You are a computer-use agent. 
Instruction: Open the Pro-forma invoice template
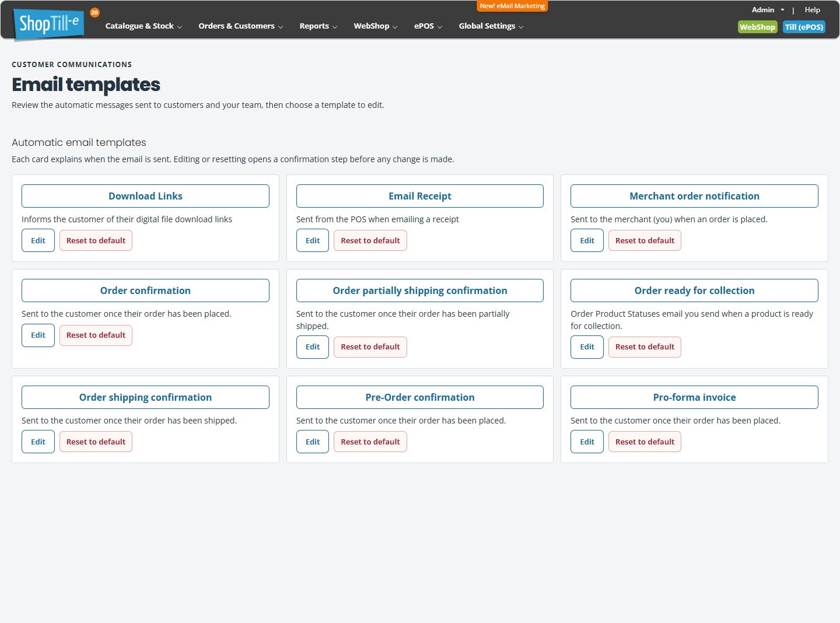click(x=694, y=397)
